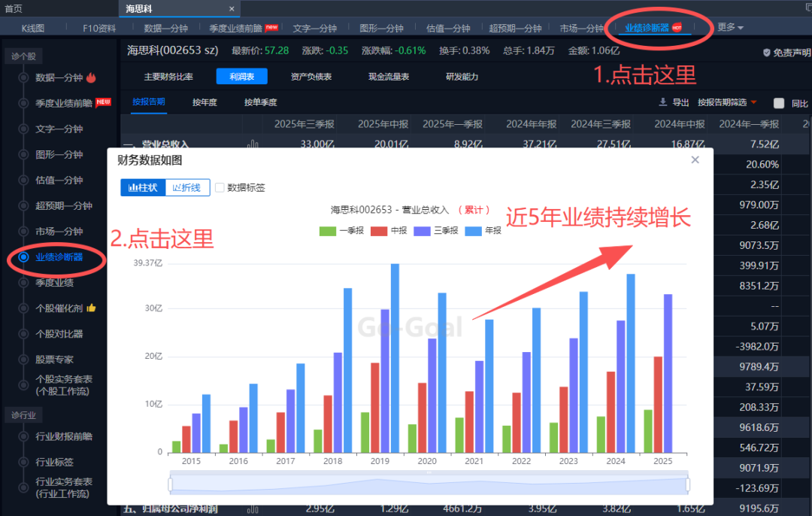The image size is (812, 516).
Task: Open the 按报告期筛选 dropdown
Action: [x=727, y=102]
